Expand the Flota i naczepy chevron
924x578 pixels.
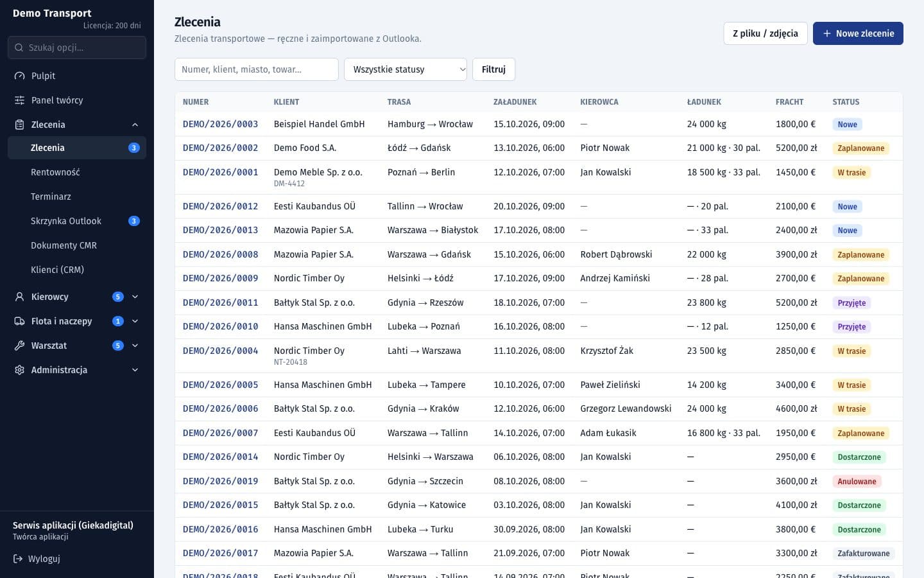tap(135, 321)
